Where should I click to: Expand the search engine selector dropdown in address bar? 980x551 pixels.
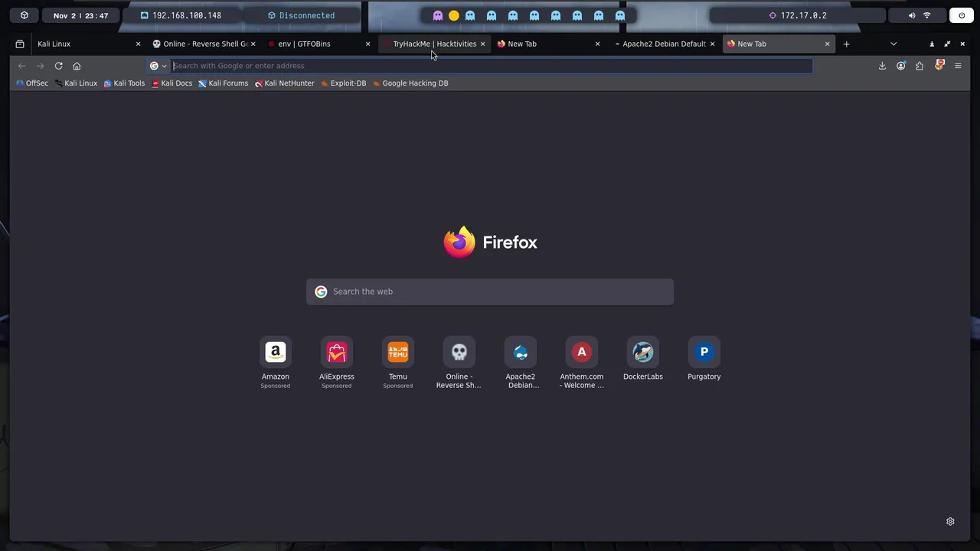coord(158,66)
